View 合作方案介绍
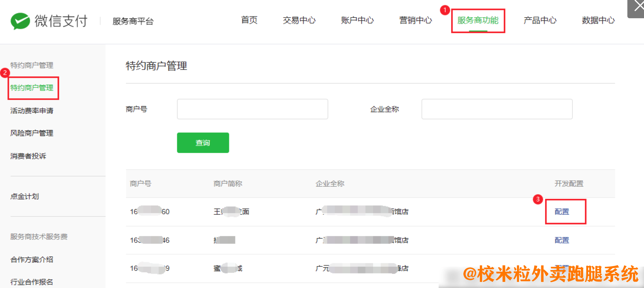The image size is (644, 288). (31, 259)
